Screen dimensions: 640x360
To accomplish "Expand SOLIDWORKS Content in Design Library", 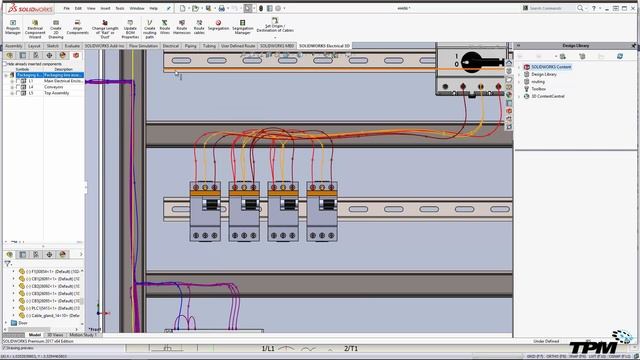I will 520,67.
